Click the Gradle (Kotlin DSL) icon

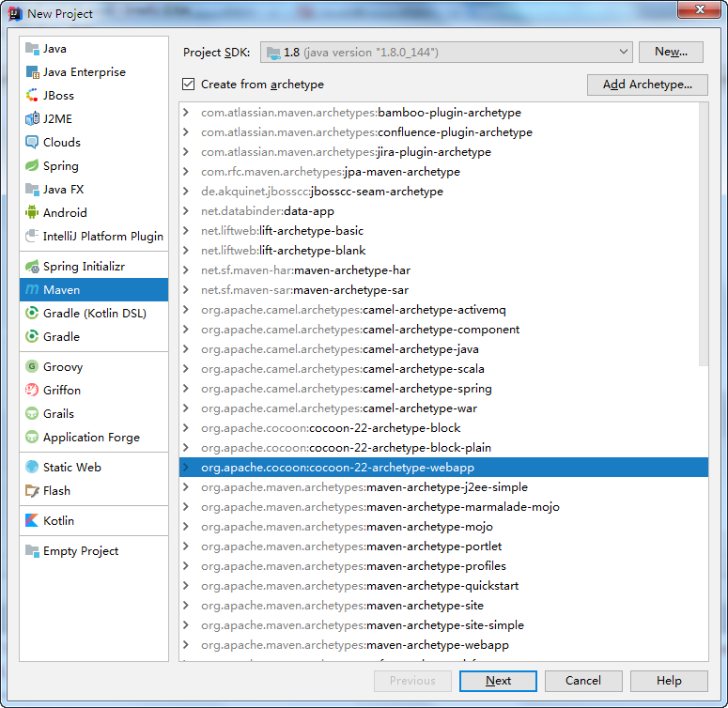32,314
